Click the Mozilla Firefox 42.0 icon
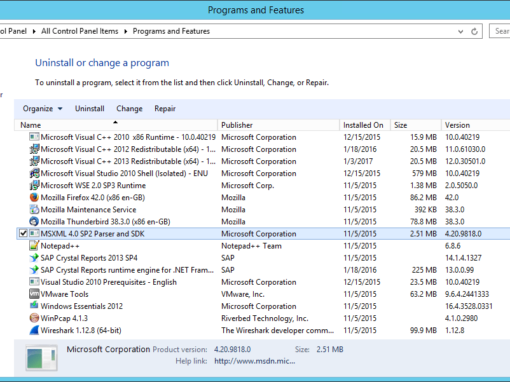Viewport: 510px width, 382px height. pyautogui.click(x=34, y=197)
